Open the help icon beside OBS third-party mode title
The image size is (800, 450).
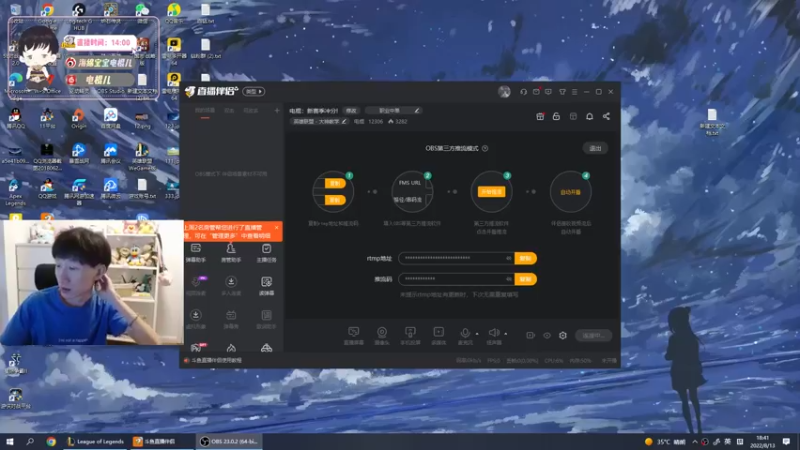tap(485, 148)
